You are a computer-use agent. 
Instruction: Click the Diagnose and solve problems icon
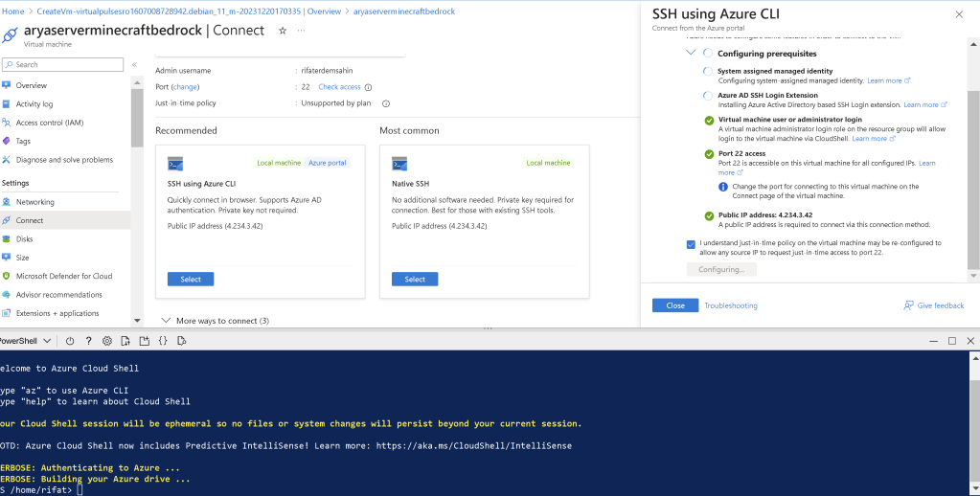pyautogui.click(x=7, y=160)
